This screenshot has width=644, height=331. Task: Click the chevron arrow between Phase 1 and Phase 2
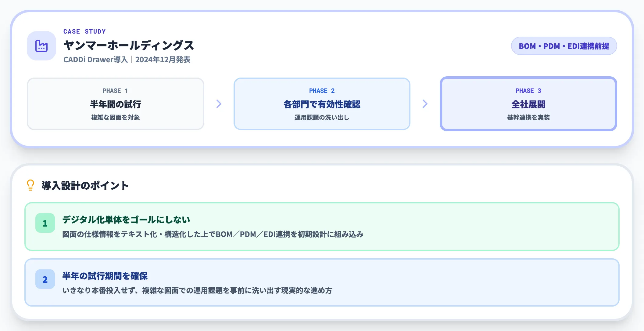(219, 104)
